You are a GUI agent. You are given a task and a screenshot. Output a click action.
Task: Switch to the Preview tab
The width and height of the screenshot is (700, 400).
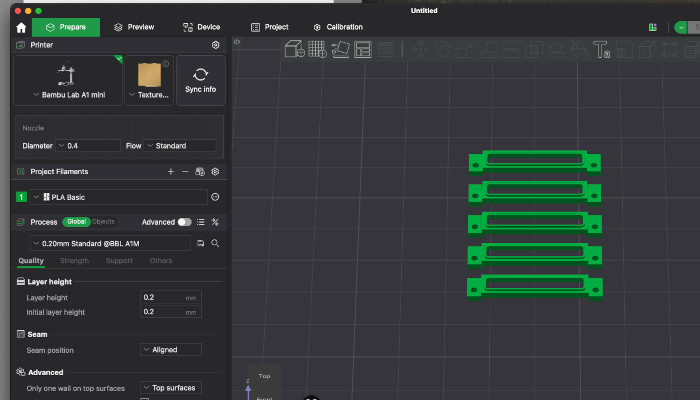pos(134,27)
